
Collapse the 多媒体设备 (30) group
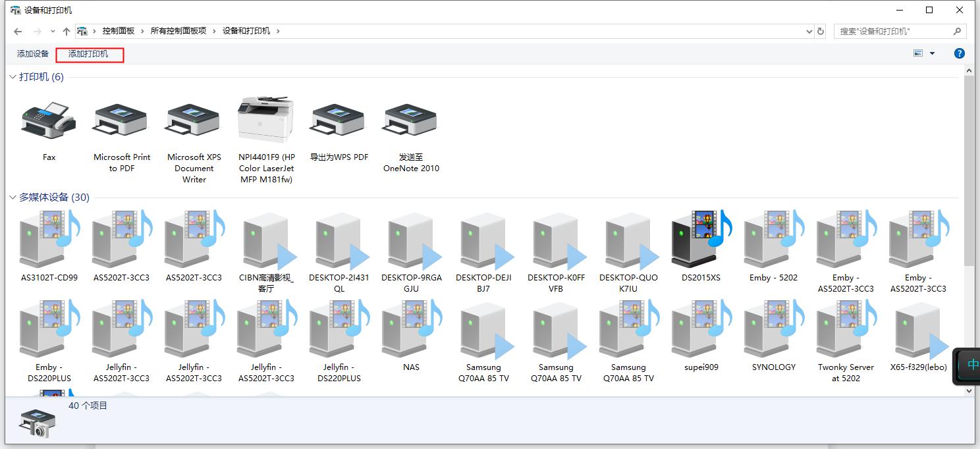click(13, 198)
